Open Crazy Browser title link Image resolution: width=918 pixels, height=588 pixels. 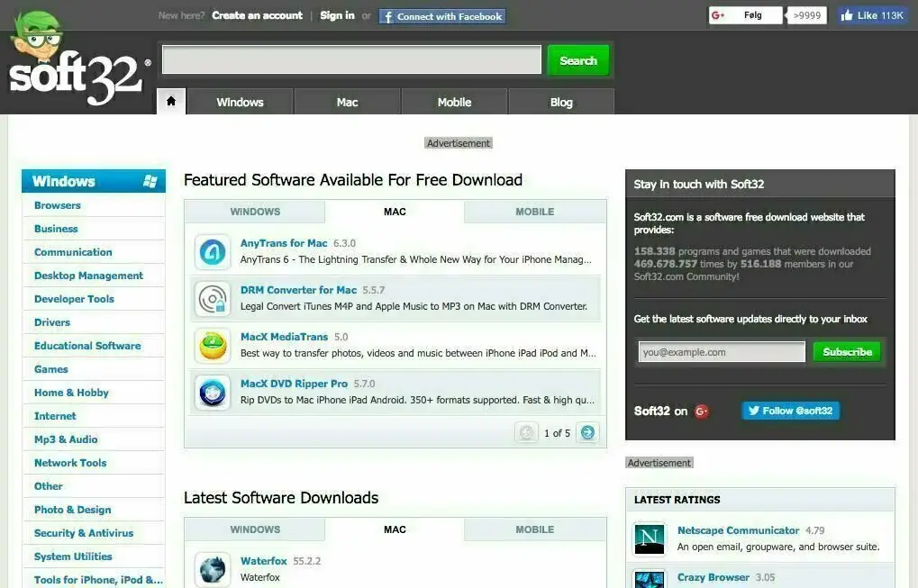click(713, 577)
